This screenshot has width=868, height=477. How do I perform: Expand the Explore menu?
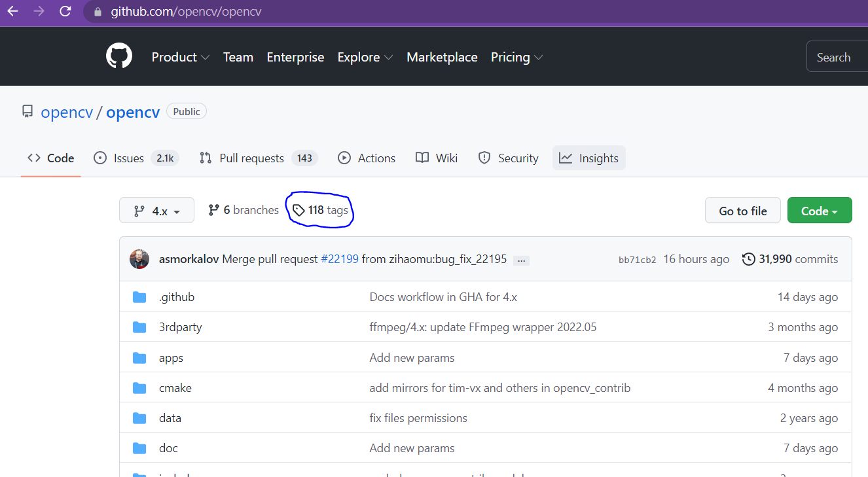pyautogui.click(x=365, y=57)
